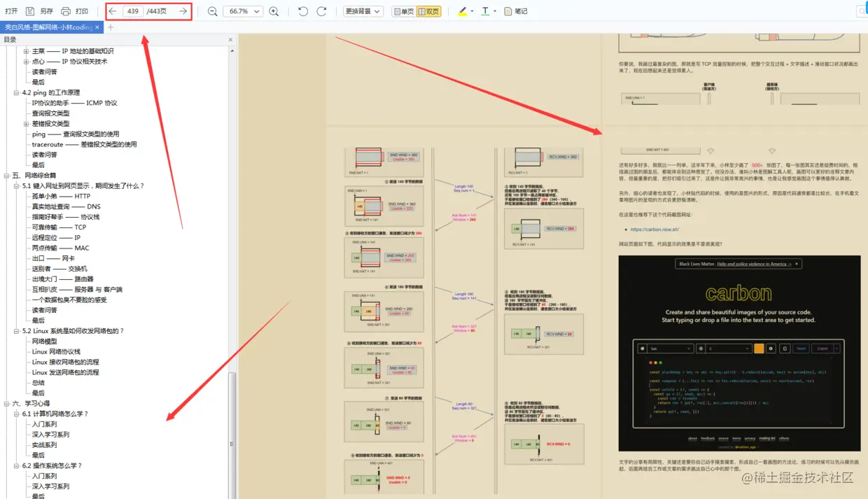Open the zoom level 66.7% dropdown
This screenshot has width=868, height=499.
click(x=243, y=11)
